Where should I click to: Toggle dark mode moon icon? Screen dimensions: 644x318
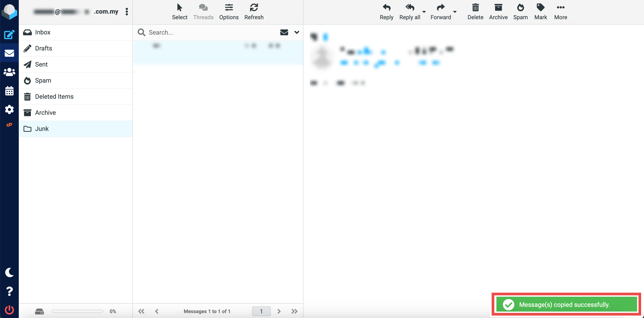9,272
